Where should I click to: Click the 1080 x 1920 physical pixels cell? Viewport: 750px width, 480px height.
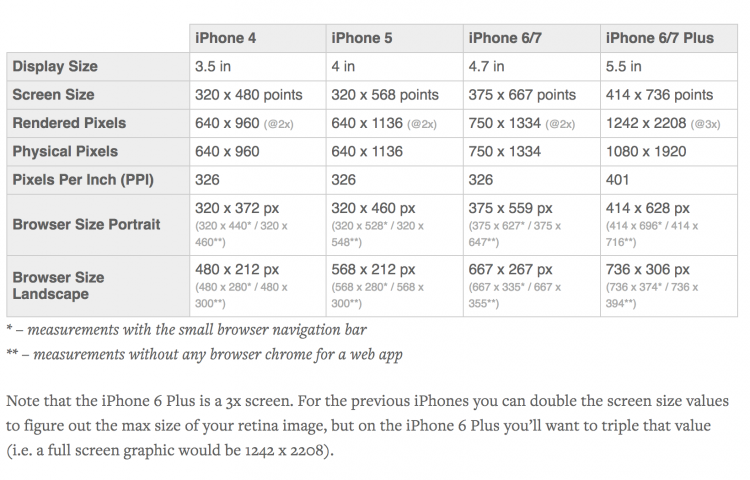coord(669,152)
